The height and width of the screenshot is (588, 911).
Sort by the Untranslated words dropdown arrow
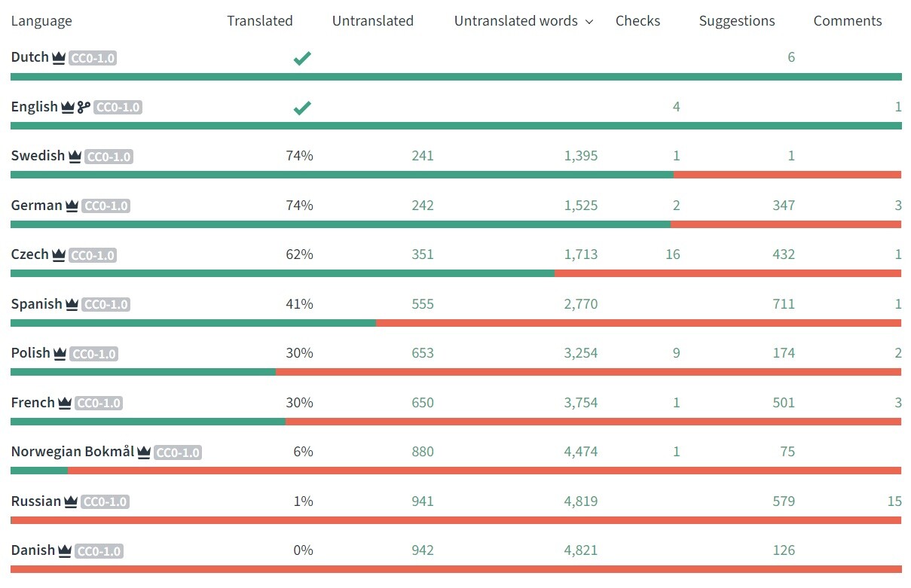point(589,22)
